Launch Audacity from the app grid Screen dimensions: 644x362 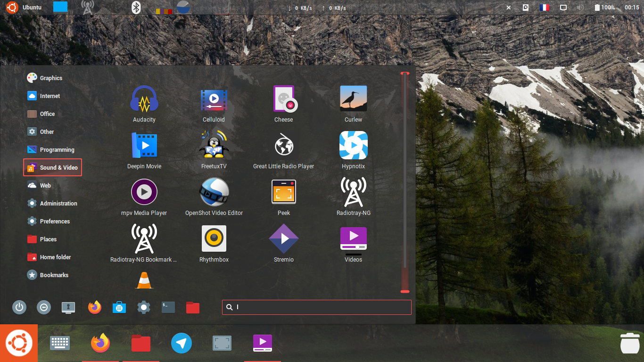[x=144, y=104]
